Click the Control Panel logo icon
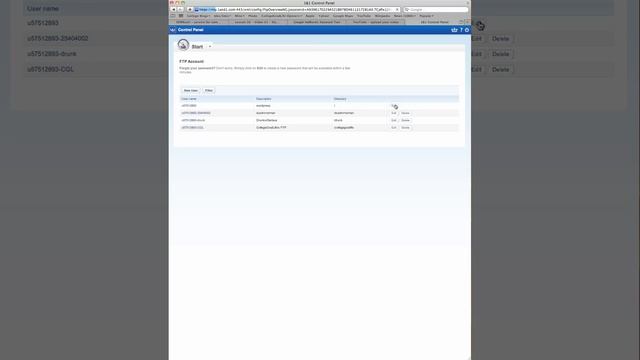Screen dimensions: 640x360 173,30
